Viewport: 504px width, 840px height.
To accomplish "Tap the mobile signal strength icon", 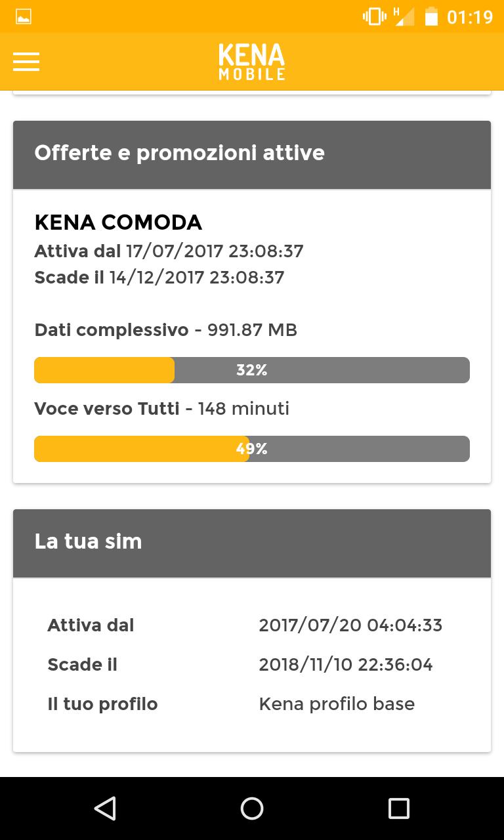I will (404, 16).
